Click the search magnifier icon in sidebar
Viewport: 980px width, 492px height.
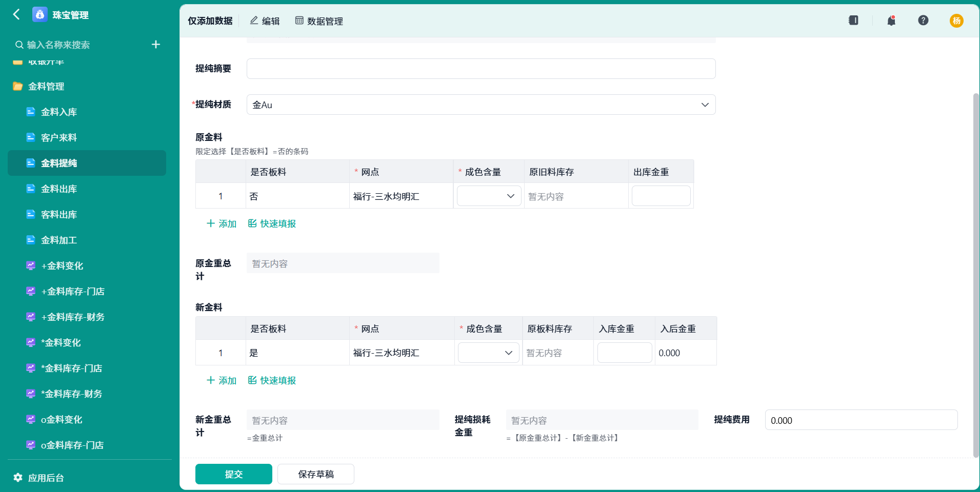pyautogui.click(x=19, y=45)
